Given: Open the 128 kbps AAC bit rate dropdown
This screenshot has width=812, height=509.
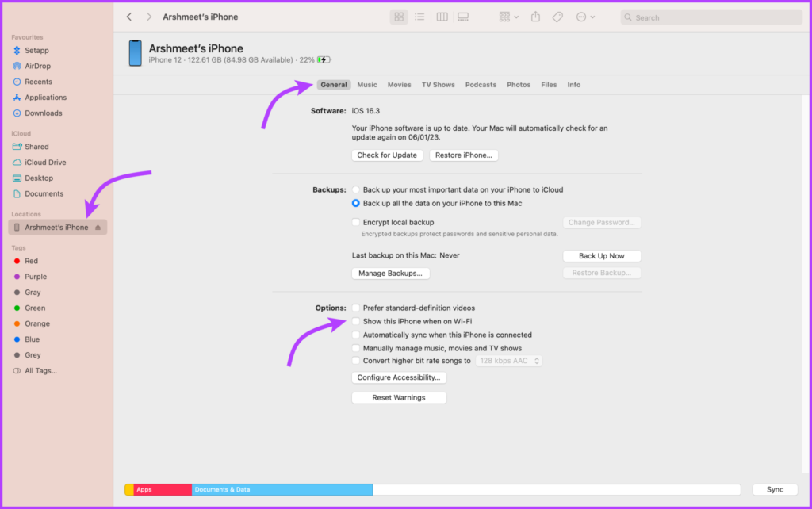Looking at the screenshot, I should [x=509, y=361].
